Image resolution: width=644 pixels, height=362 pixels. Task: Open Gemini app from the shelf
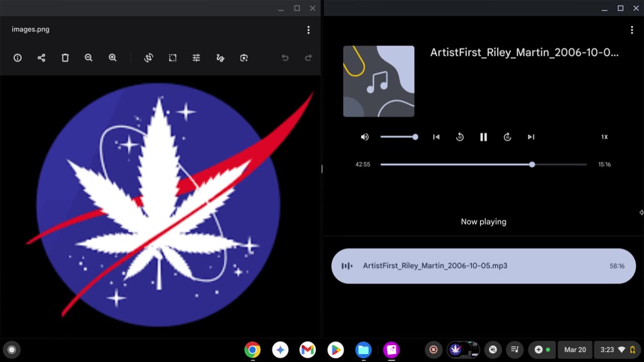click(x=280, y=349)
